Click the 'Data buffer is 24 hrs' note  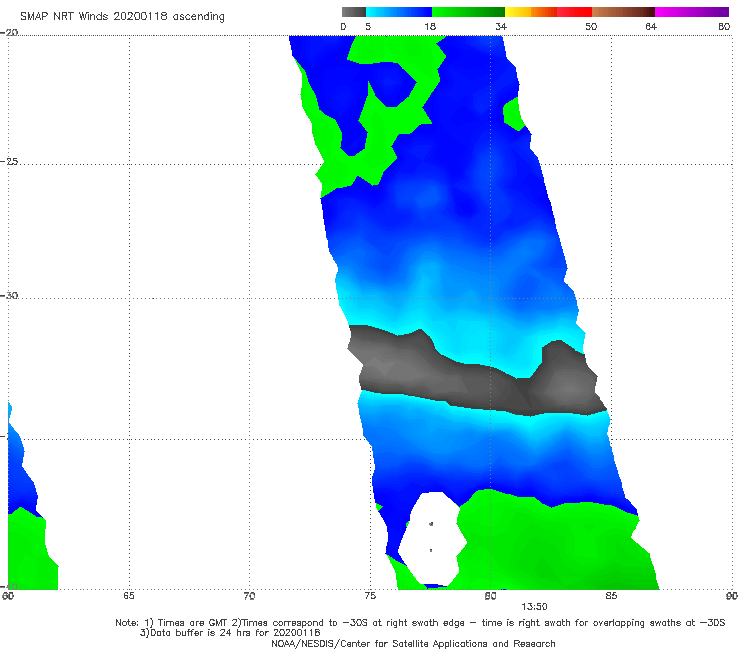click(x=230, y=633)
